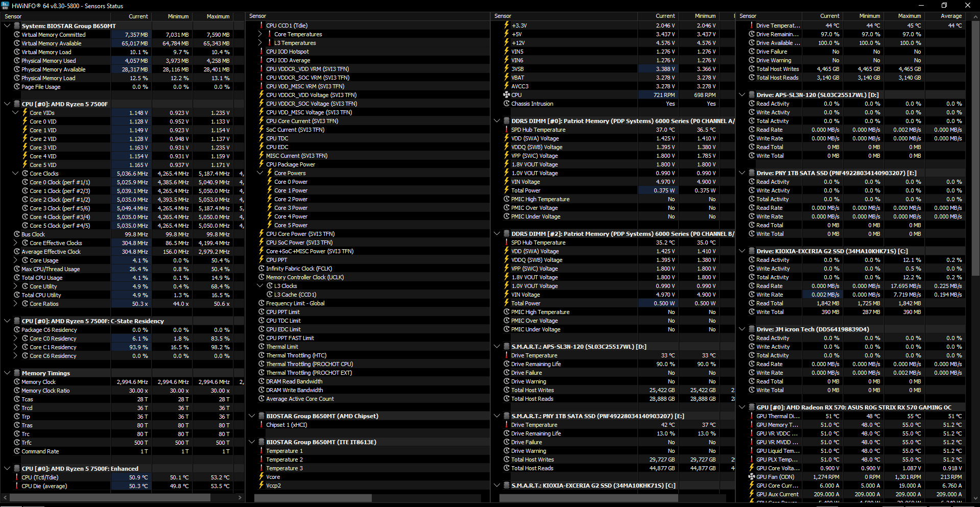Click the fan icon next to GPU Fan (ODN)
The height and width of the screenshot is (507, 980).
[x=752, y=477]
